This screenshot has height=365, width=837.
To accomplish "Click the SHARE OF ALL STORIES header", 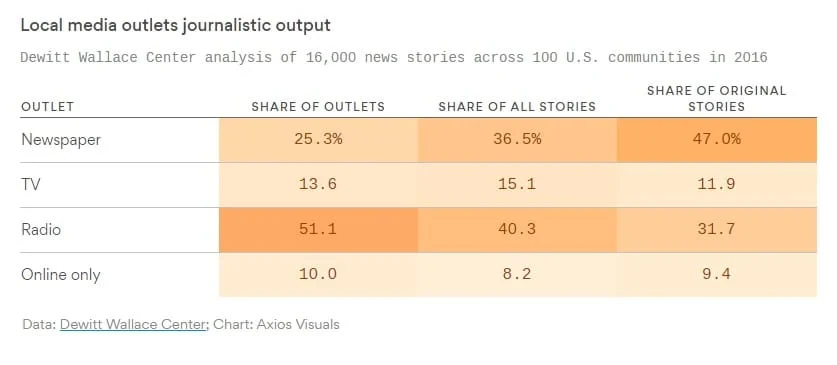I will [x=517, y=107].
